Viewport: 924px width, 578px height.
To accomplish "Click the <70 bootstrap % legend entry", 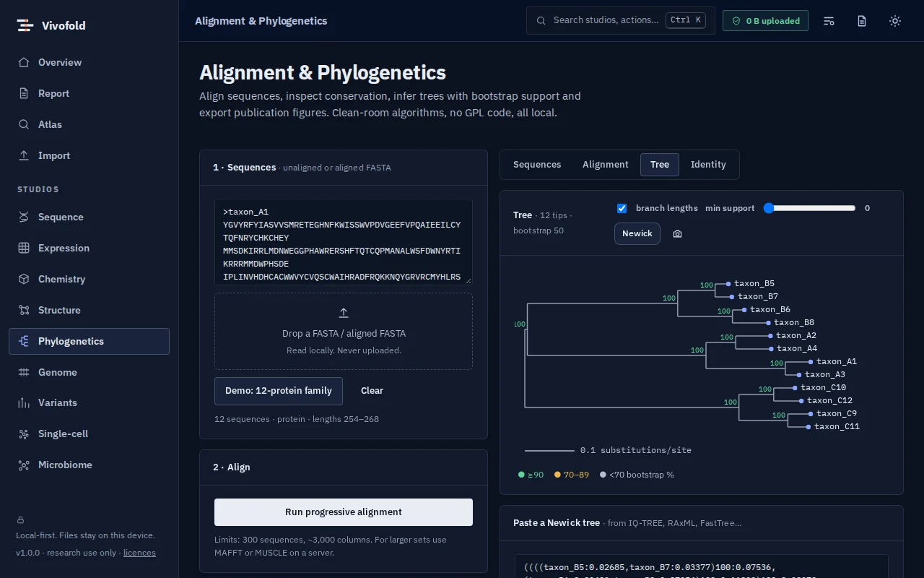I will (637, 475).
